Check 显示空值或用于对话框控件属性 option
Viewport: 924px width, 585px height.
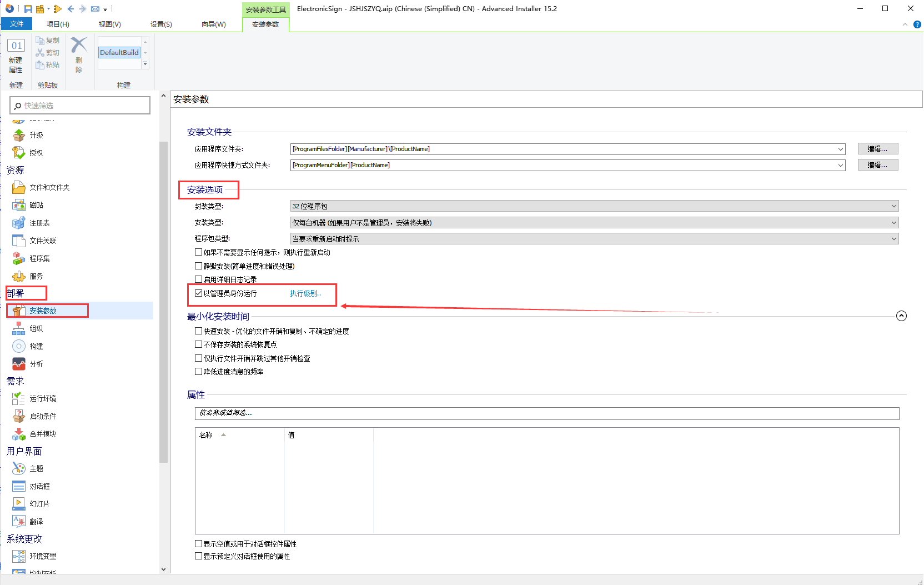coord(198,544)
